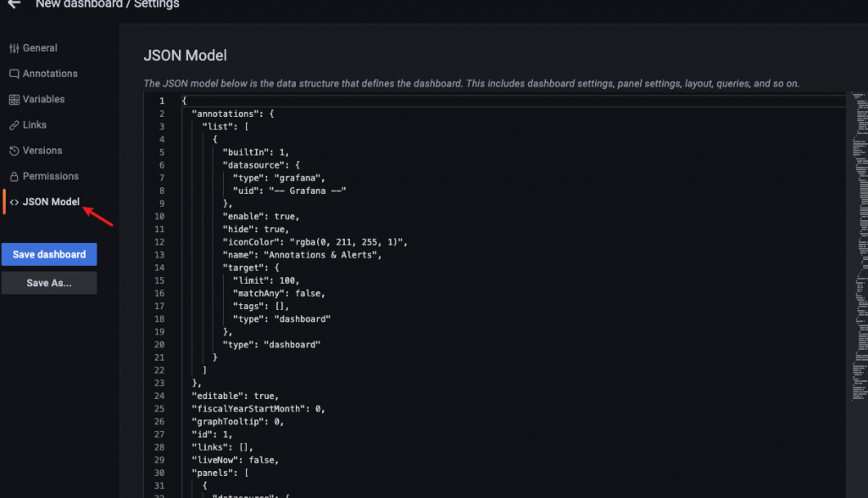Click the "hide": true, line

[x=256, y=229]
